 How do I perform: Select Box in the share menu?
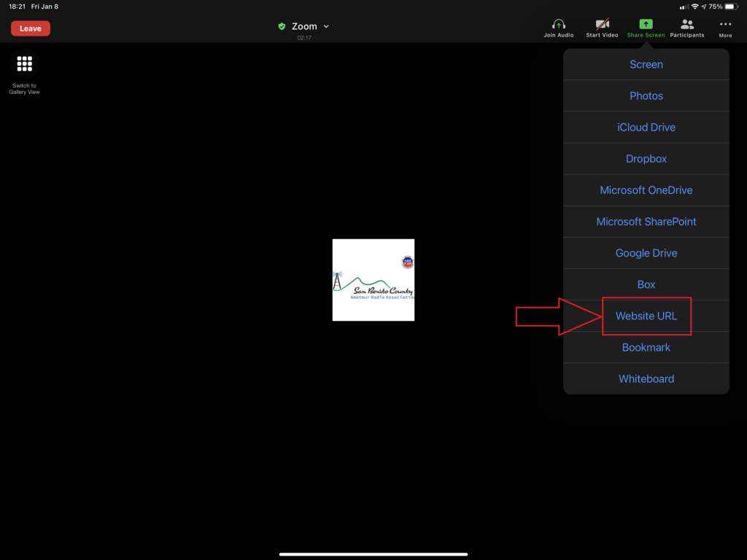click(x=646, y=284)
